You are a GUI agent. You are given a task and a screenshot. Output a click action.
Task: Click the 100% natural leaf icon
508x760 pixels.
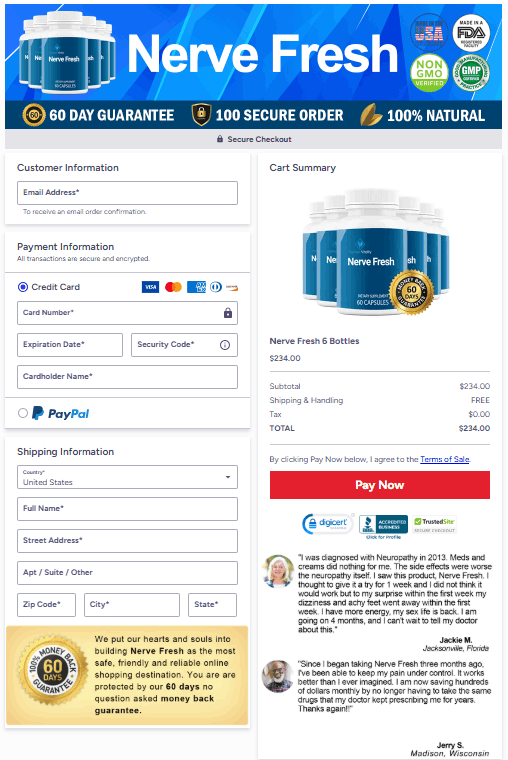click(371, 115)
